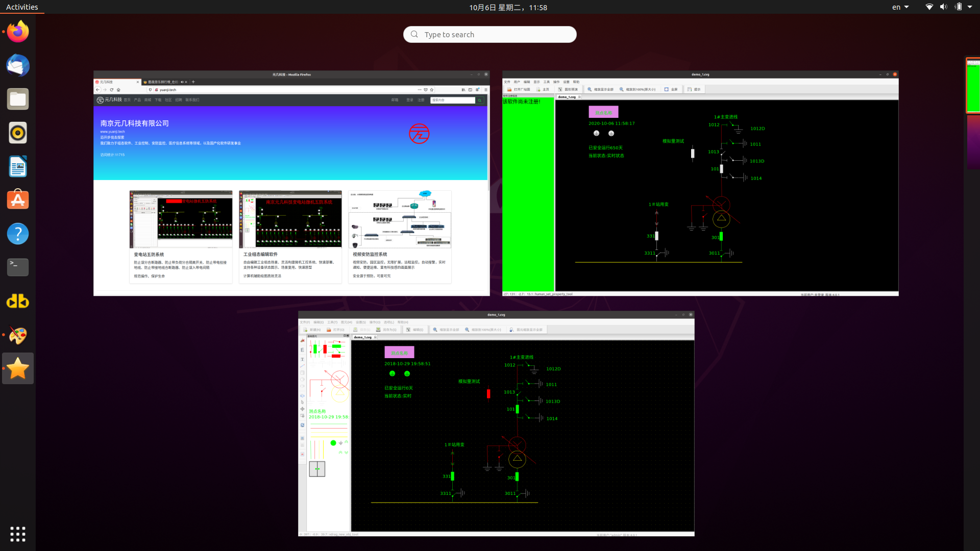This screenshot has height=551, width=980.
Task: Open Ubuntu Software store icon
Action: 18,200
